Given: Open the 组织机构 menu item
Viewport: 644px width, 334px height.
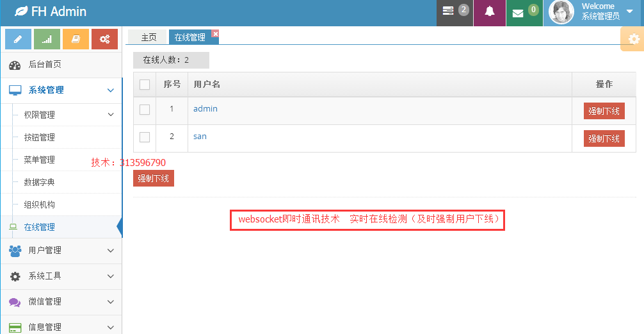Looking at the screenshot, I should pyautogui.click(x=61, y=205).
